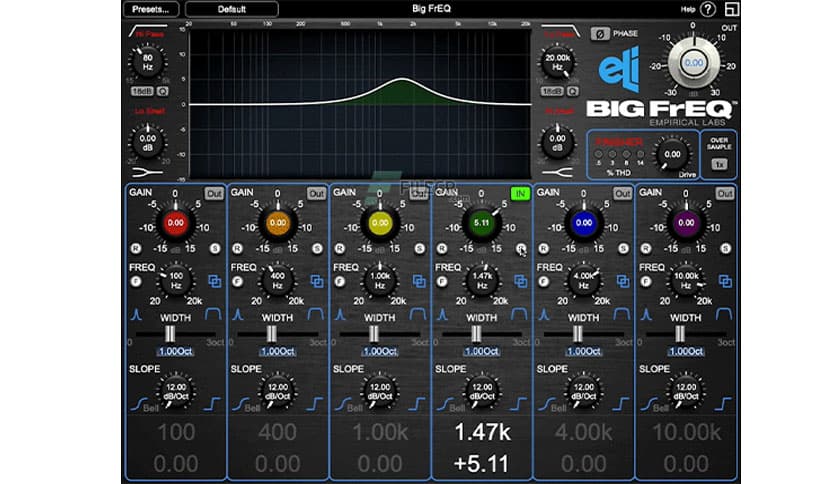The height and width of the screenshot is (484, 836).
Task: Change the Oversample 1x selector
Action: [719, 164]
